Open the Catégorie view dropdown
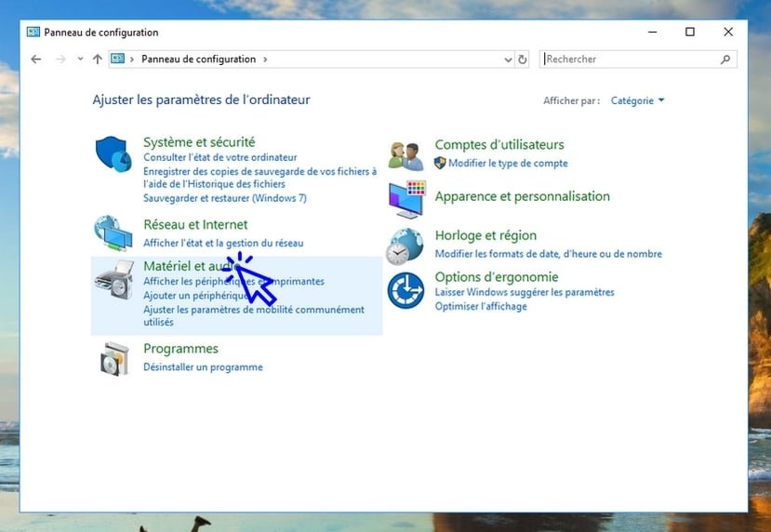Image resolution: width=771 pixels, height=532 pixels. [x=637, y=100]
